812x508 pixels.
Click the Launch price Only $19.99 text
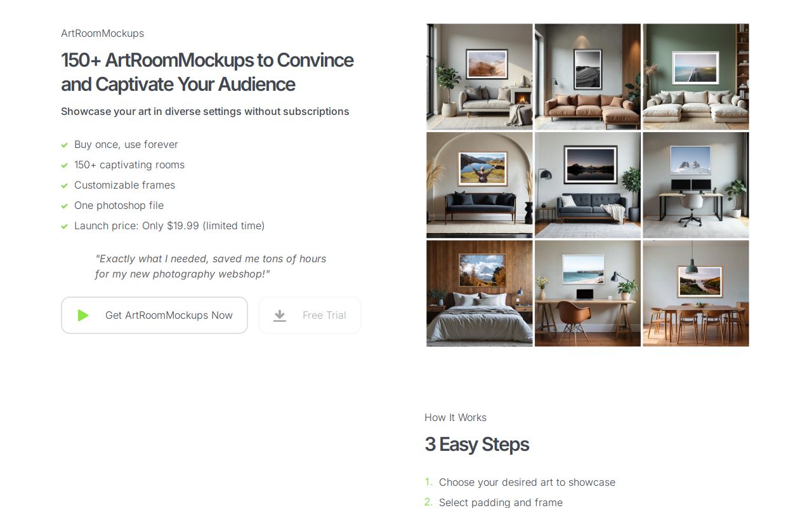click(169, 225)
